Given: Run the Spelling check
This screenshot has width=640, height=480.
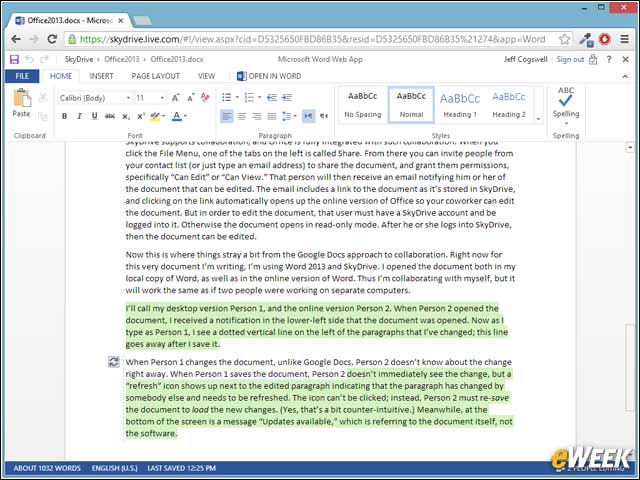Looking at the screenshot, I should pos(566,105).
